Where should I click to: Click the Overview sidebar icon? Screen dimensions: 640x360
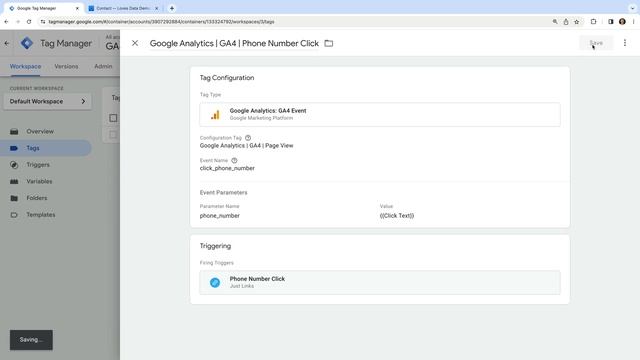click(14, 131)
